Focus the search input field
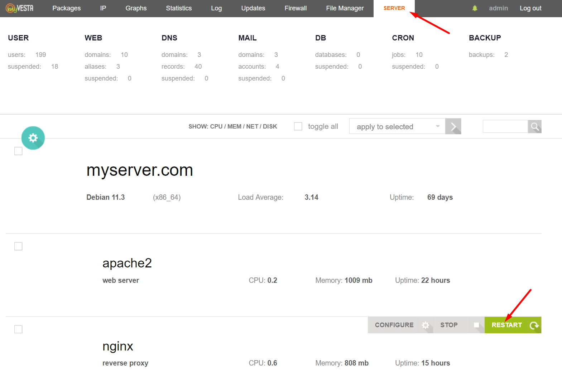The height and width of the screenshot is (392, 562). coord(505,126)
